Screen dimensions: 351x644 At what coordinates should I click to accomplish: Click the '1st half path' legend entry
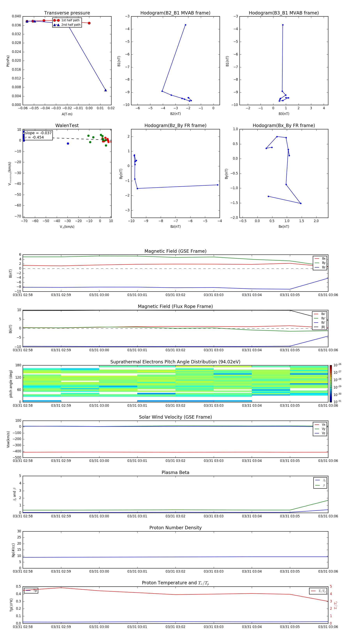click(67, 20)
